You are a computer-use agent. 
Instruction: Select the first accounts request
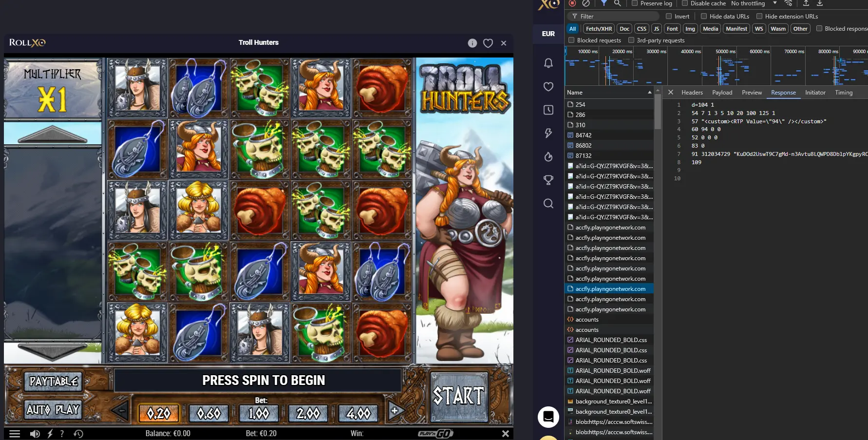click(x=609, y=319)
